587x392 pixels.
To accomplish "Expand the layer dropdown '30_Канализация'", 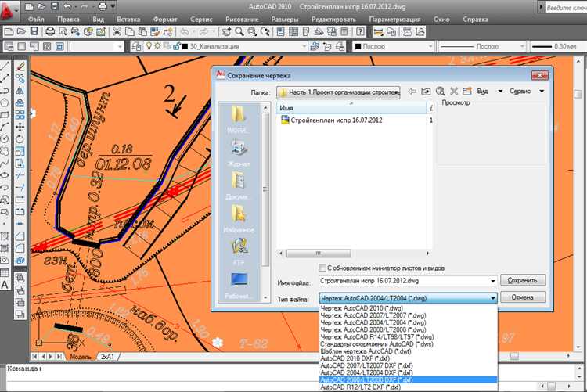I will [304, 46].
